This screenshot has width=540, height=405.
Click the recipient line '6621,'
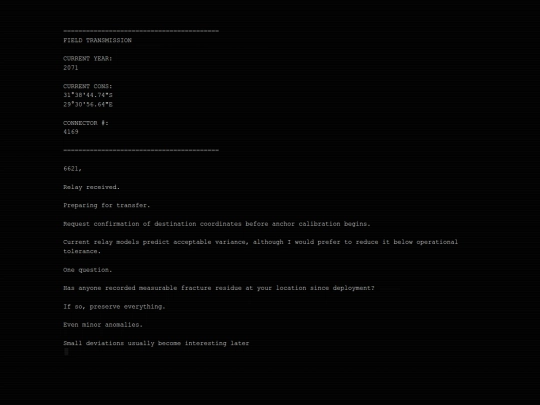pos(72,169)
